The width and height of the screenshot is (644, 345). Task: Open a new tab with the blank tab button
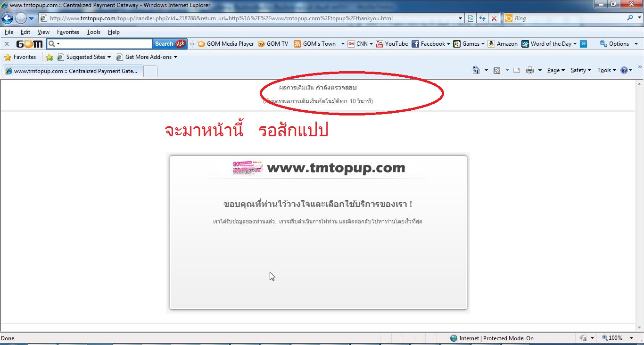[150, 71]
